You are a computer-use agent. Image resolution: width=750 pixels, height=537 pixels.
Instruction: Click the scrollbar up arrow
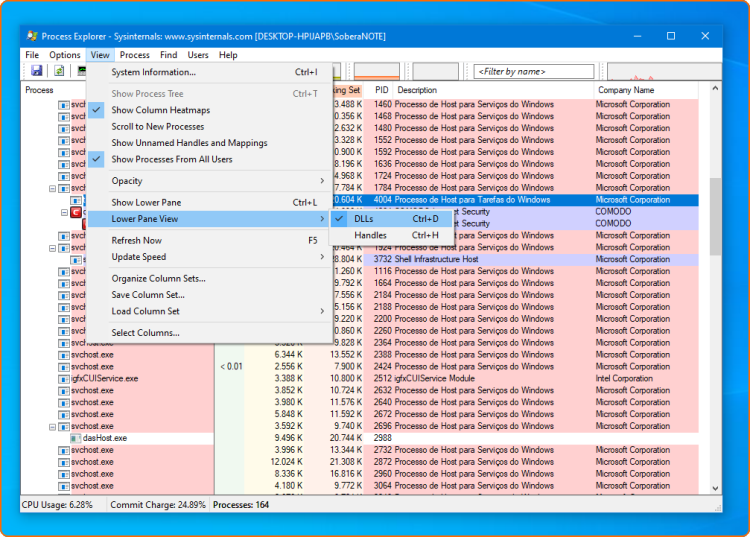(x=715, y=88)
